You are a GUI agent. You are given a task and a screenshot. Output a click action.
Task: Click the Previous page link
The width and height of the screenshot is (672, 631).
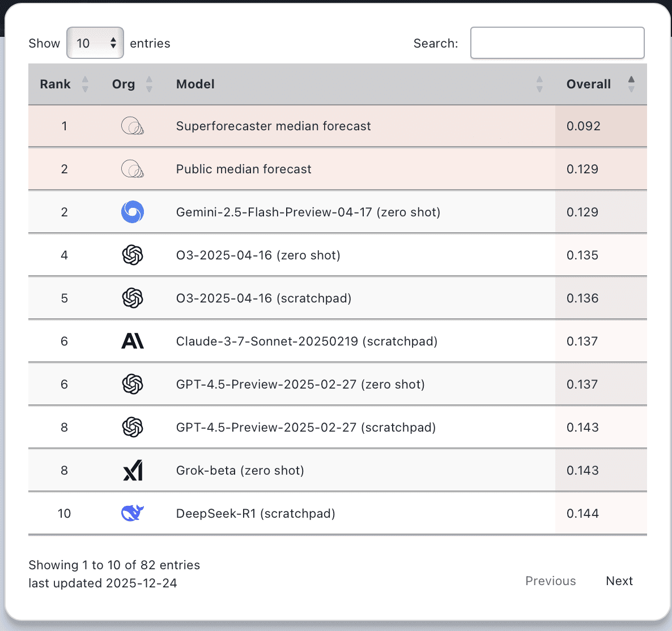coord(550,581)
